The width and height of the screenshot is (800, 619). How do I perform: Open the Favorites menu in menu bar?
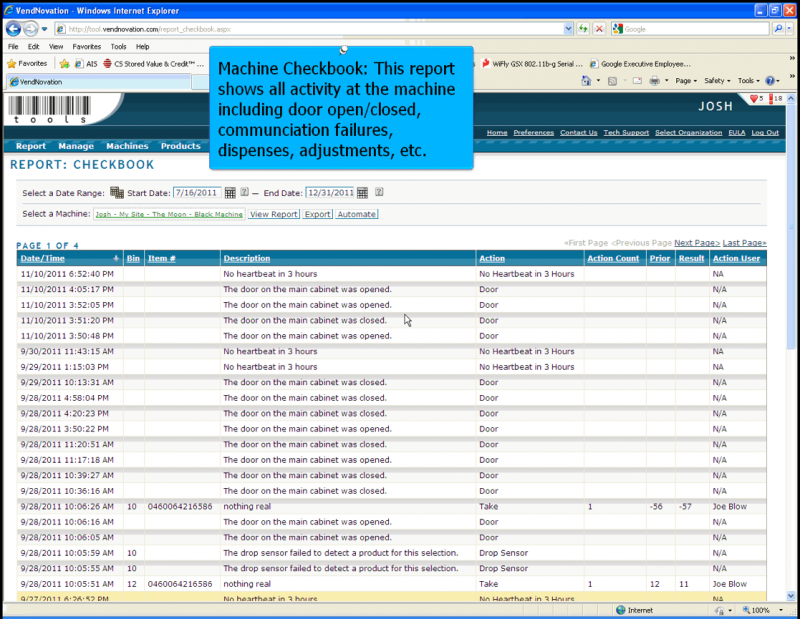[87, 46]
